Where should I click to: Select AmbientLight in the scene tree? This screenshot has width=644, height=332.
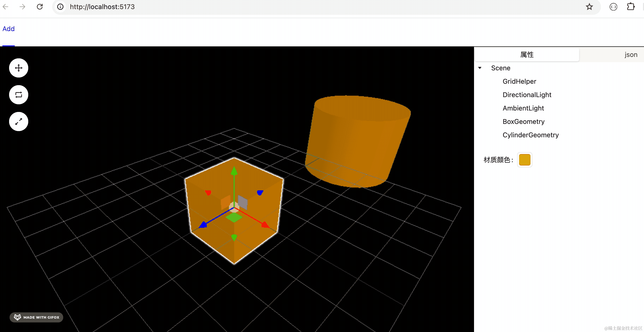click(523, 108)
